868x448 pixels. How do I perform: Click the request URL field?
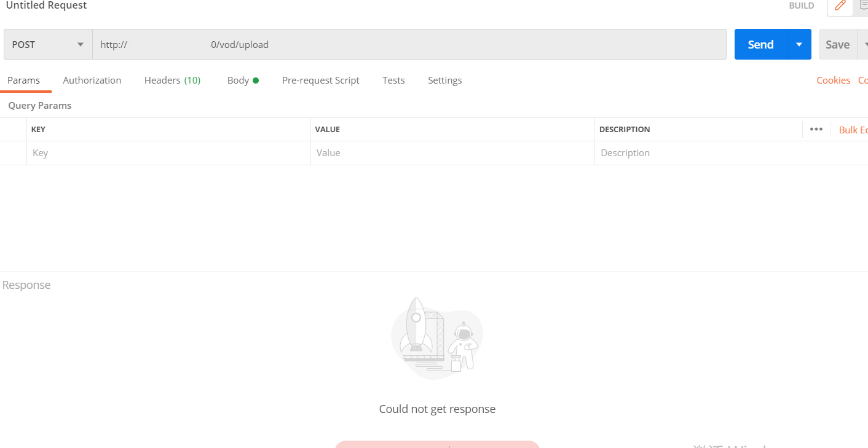[x=409, y=44]
